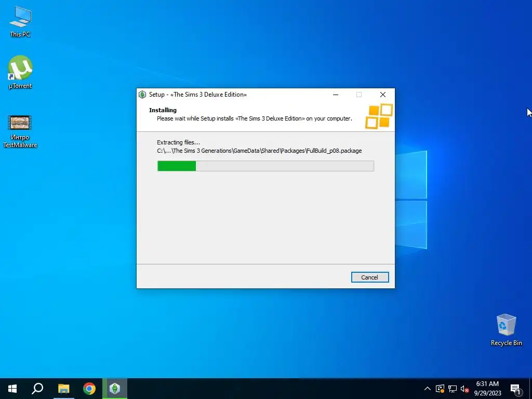Select the µTorrent desktop shortcut
Viewport: 532px width, 399px height.
20,72
